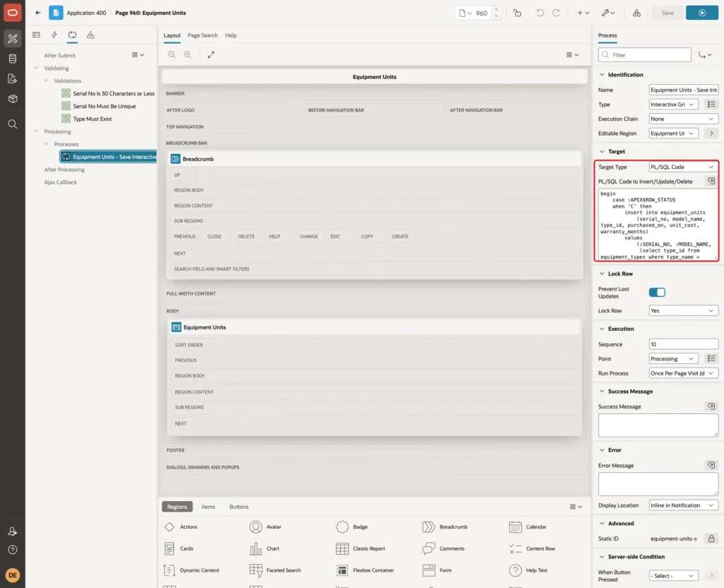Open the Processing tab icon
This screenshot has width=724, height=588.
[x=72, y=35]
